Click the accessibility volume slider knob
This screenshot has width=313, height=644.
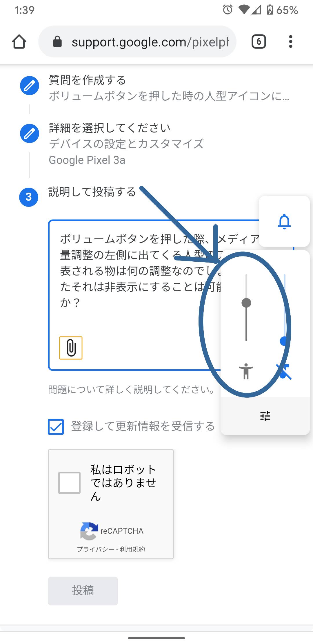click(x=246, y=303)
